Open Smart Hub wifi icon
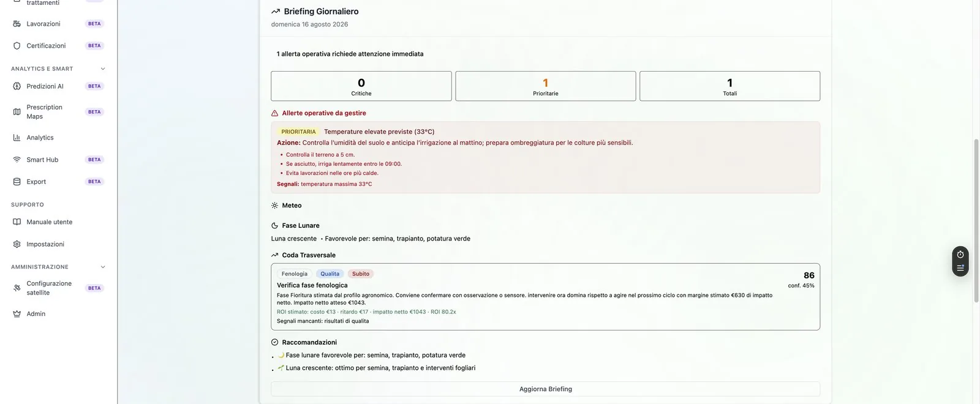 (x=17, y=160)
